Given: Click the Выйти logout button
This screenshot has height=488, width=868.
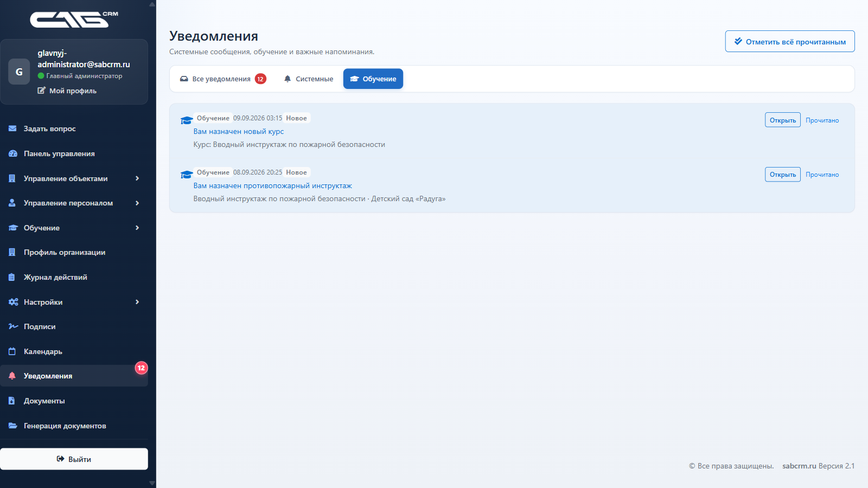Looking at the screenshot, I should click(x=74, y=459).
